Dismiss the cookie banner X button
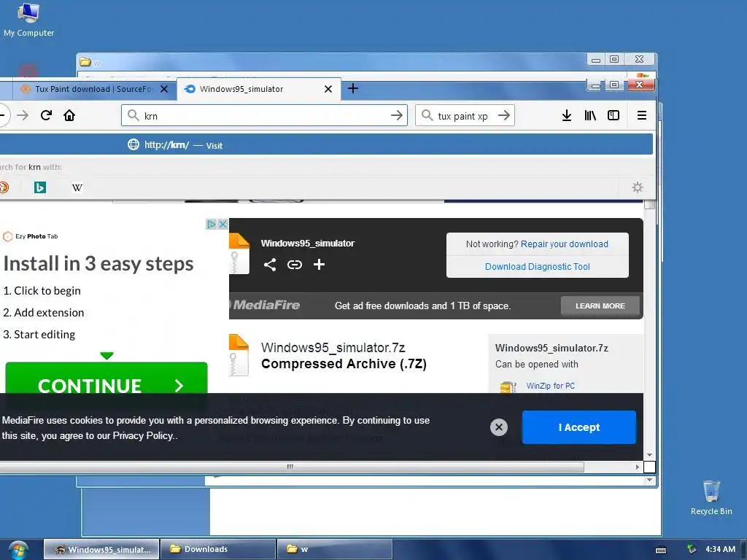Screen dimensions: 747x560 coord(499,427)
